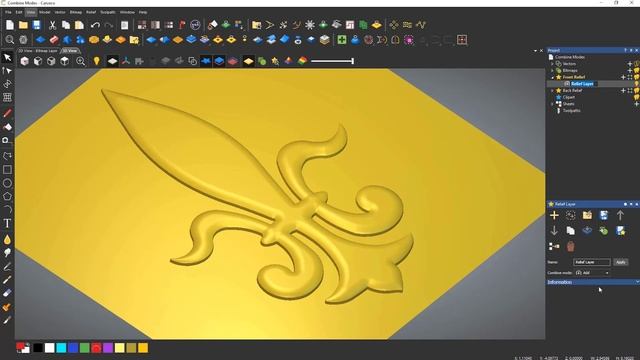The height and width of the screenshot is (360, 640).
Task: Switch to the 2D View Bitmap Layer tab
Action: pyautogui.click(x=38, y=51)
